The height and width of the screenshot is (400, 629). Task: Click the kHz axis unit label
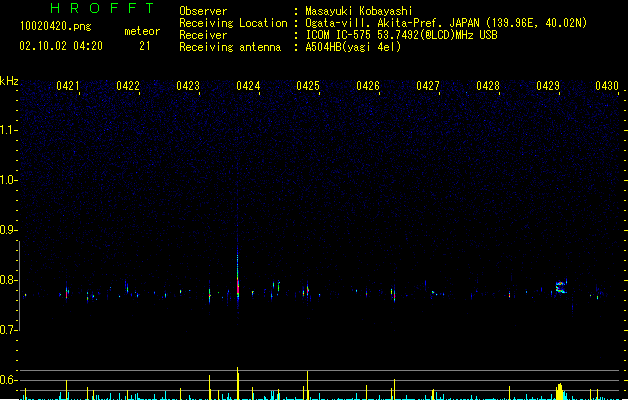9,81
